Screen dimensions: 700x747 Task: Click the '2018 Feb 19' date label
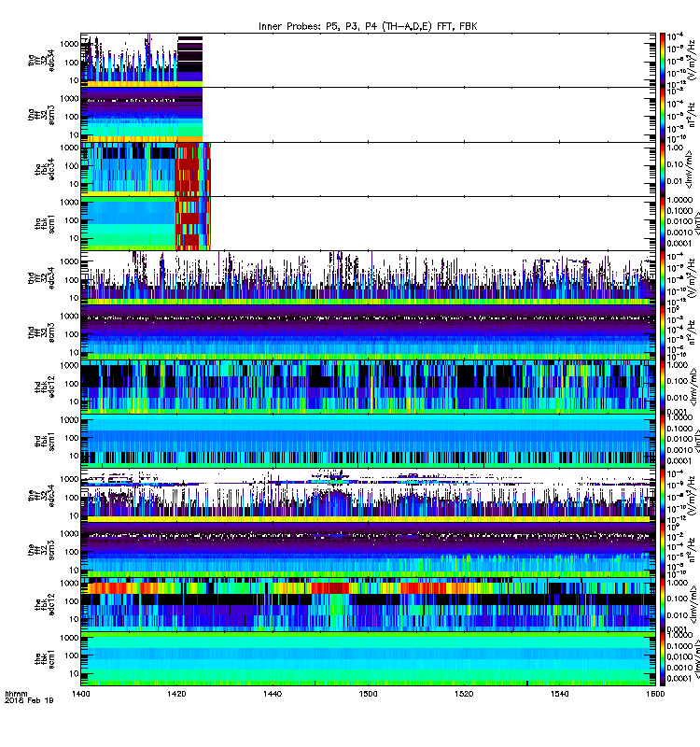[x=29, y=700]
